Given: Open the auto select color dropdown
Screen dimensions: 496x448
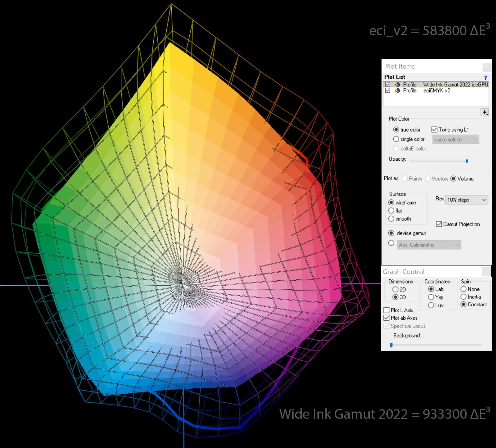Looking at the screenshot, I should click(x=456, y=140).
